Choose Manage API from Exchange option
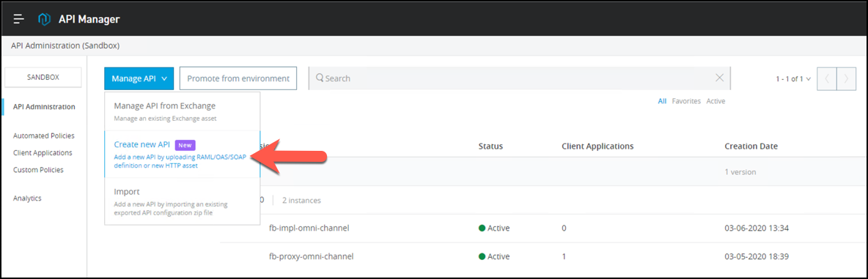Screen dimensions: 868x279 coord(182,111)
